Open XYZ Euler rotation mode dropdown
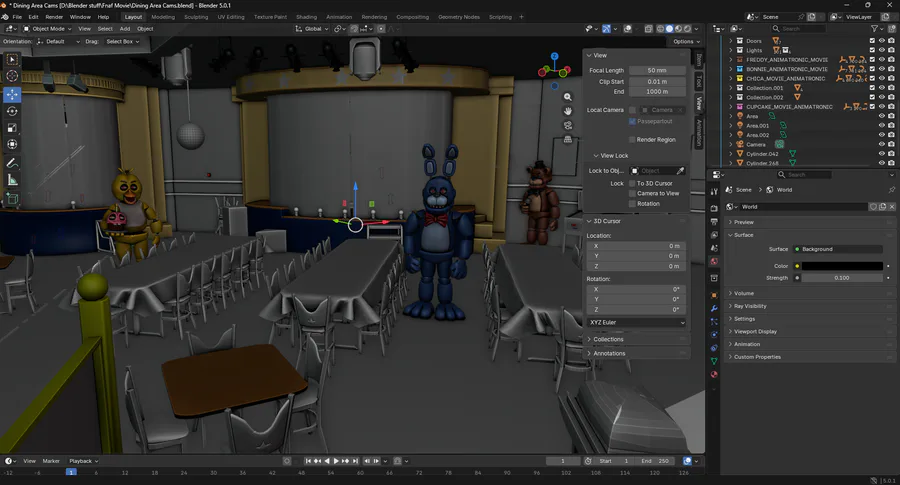This screenshot has width=900, height=485. (x=637, y=323)
